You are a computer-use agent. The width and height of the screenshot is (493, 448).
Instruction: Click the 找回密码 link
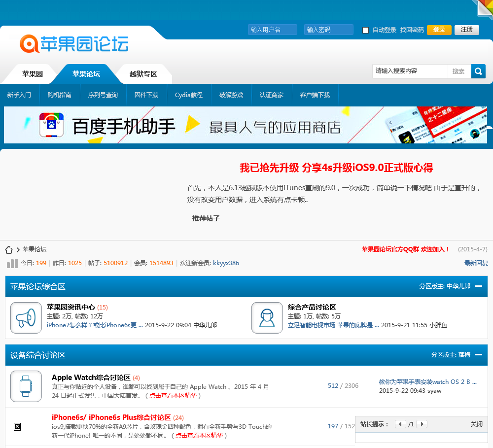coord(412,30)
